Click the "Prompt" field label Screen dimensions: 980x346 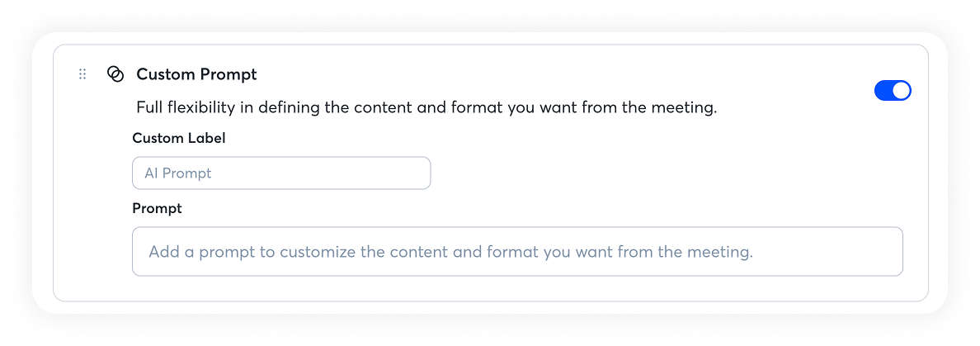pyautogui.click(x=157, y=209)
